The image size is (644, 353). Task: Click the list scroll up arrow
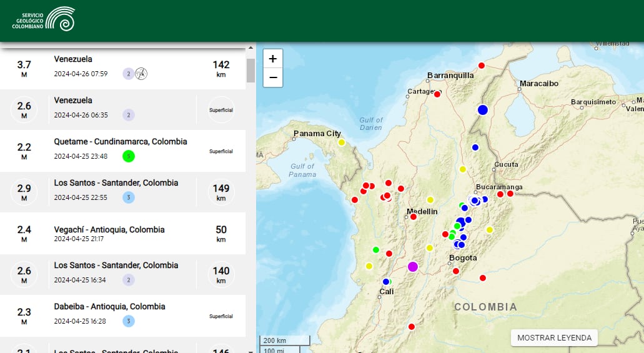(x=250, y=48)
